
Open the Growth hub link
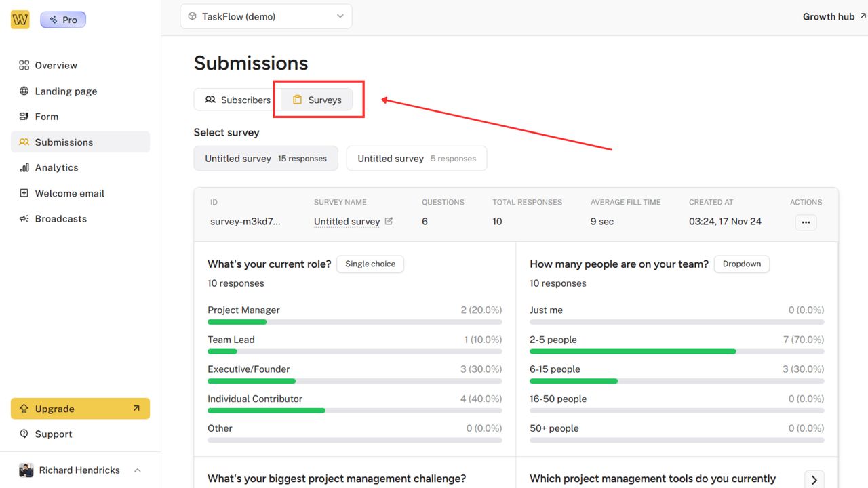coord(828,17)
